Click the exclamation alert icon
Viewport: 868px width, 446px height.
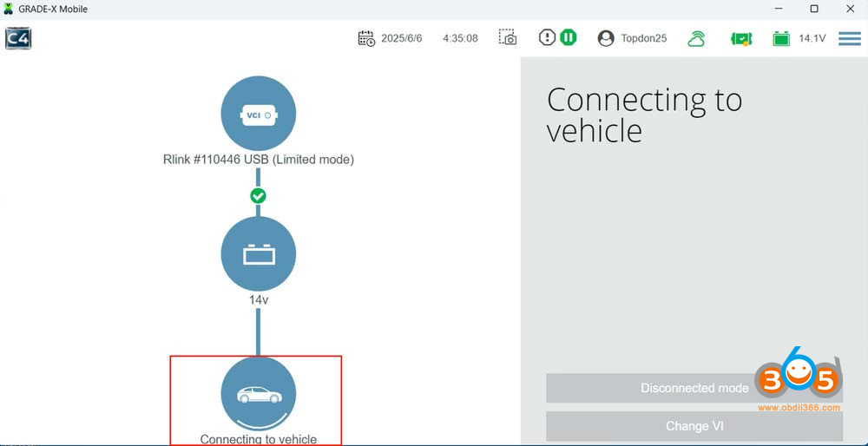click(x=547, y=37)
